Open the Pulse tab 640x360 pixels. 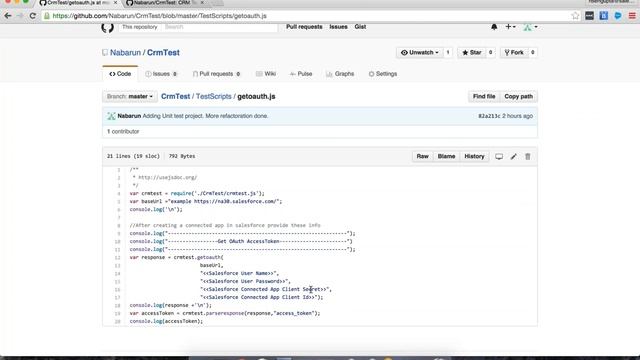point(301,74)
